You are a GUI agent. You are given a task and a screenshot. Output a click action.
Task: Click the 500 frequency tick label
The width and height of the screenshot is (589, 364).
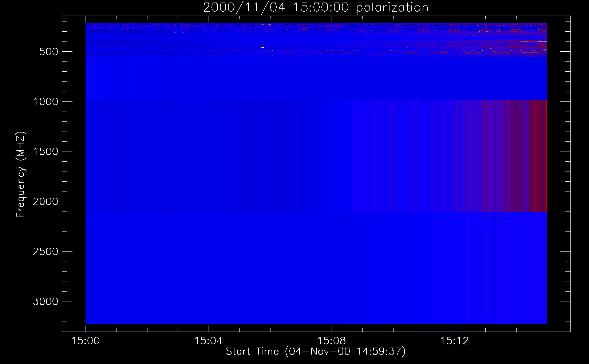pos(49,52)
